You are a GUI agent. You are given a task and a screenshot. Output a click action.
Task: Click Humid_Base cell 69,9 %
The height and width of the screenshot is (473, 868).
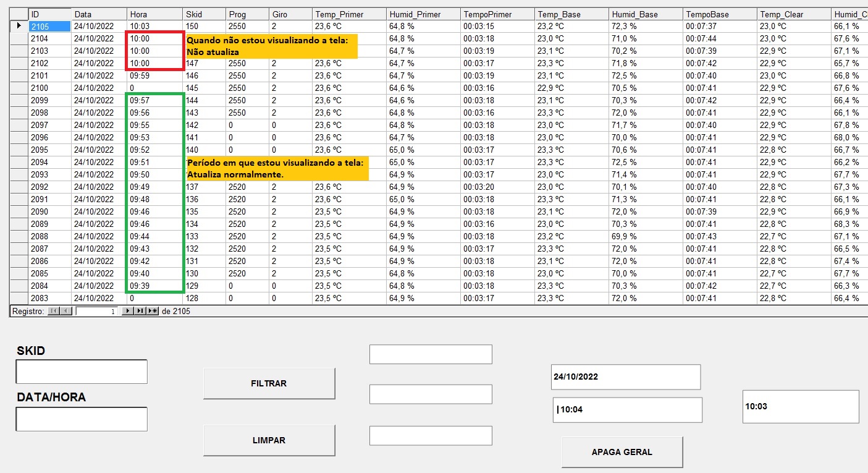646,236
